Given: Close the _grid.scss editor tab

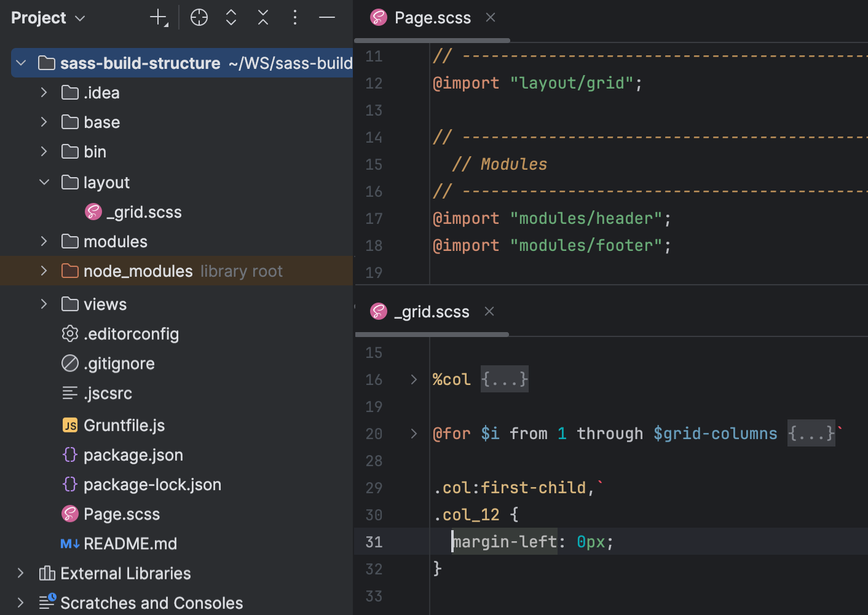Looking at the screenshot, I should click(489, 311).
